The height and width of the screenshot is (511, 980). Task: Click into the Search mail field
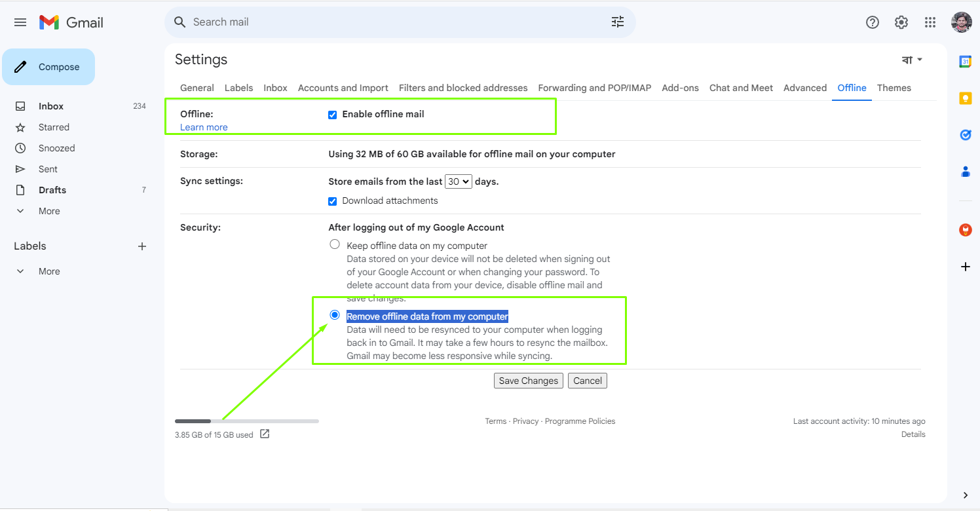tap(393, 22)
